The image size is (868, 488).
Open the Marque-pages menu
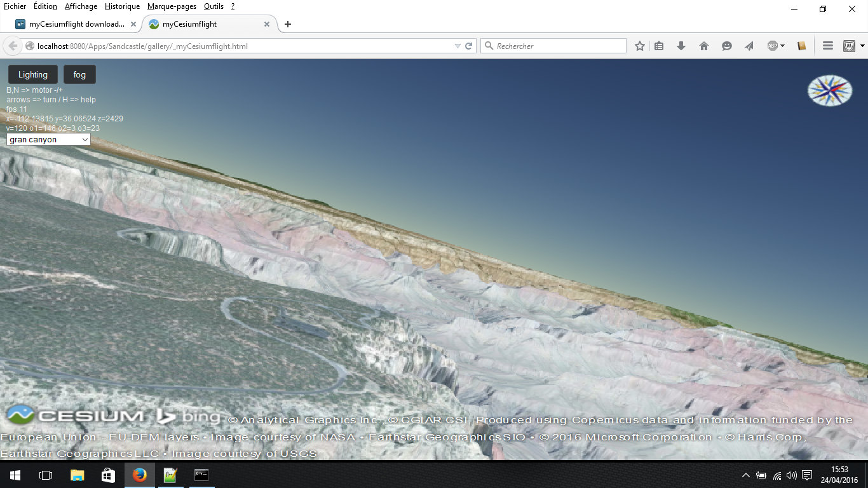(x=172, y=6)
